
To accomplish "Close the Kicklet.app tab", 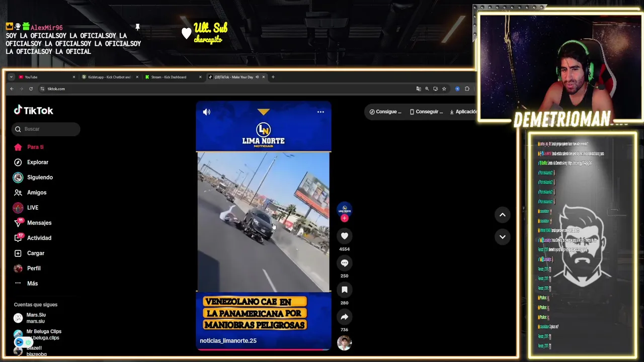I will (x=137, y=77).
